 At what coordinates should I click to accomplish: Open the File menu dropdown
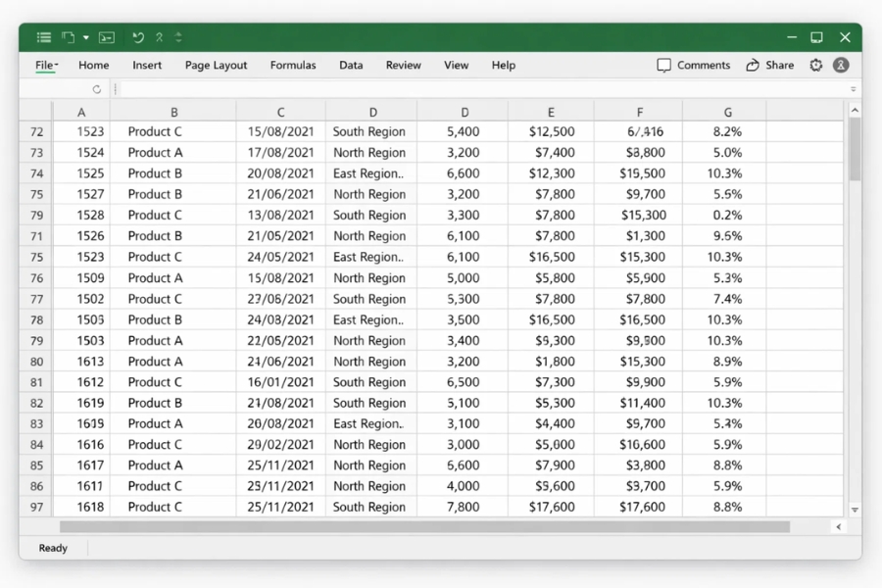click(x=45, y=65)
